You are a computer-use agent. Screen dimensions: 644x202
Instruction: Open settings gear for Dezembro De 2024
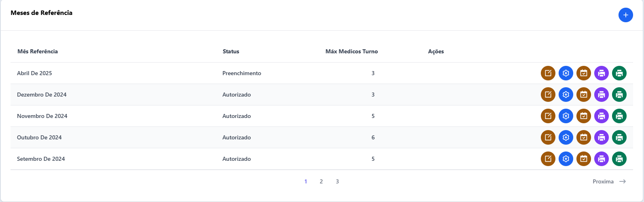[x=566, y=95]
